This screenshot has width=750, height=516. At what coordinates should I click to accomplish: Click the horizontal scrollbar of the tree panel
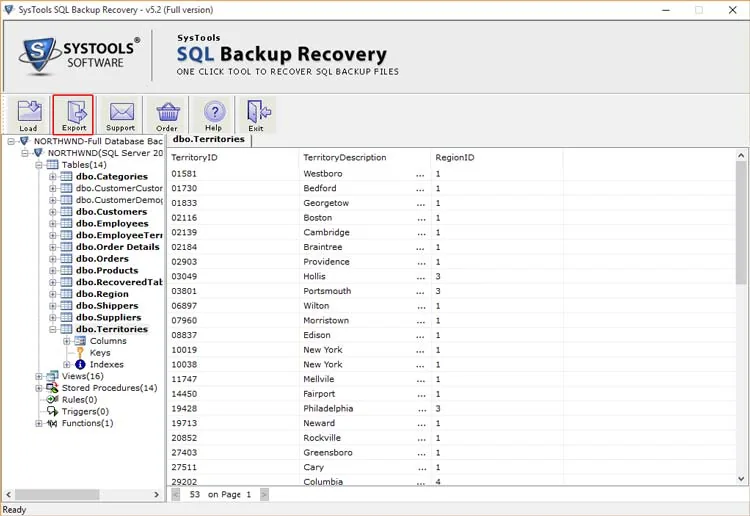coord(82,494)
